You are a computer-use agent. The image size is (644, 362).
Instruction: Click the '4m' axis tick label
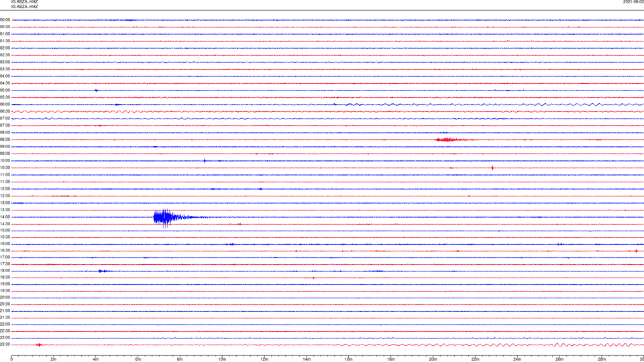[x=96, y=359]
